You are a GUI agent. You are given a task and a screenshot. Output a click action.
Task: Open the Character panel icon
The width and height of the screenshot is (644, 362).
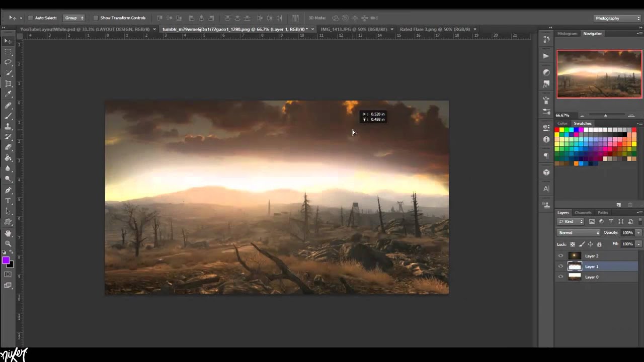pyautogui.click(x=546, y=189)
